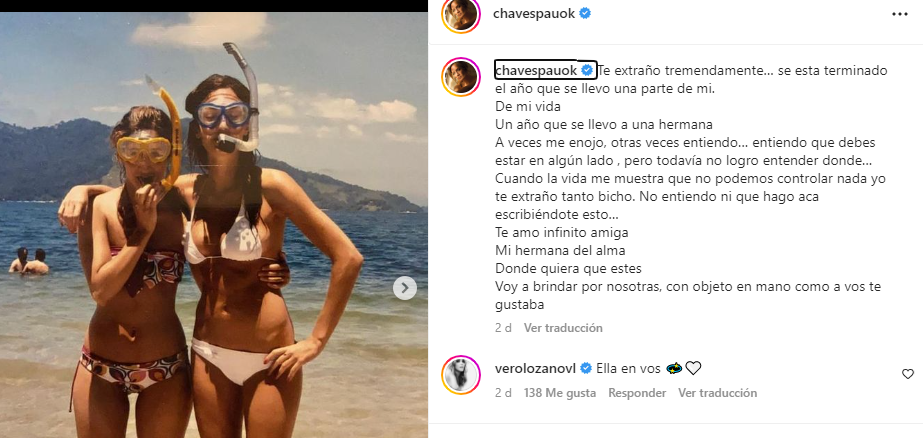The height and width of the screenshot is (438, 923).
Task: Click the verified badge beside verolozanovl
Action: pyautogui.click(x=585, y=369)
